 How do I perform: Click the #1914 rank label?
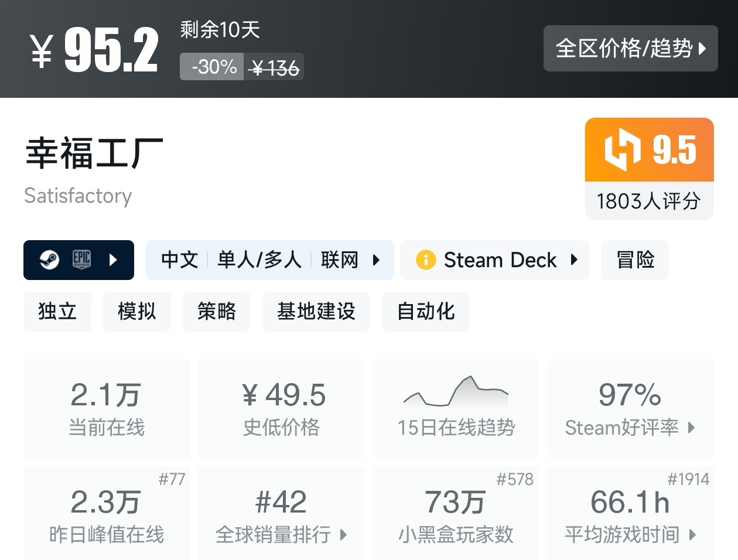click(x=688, y=479)
